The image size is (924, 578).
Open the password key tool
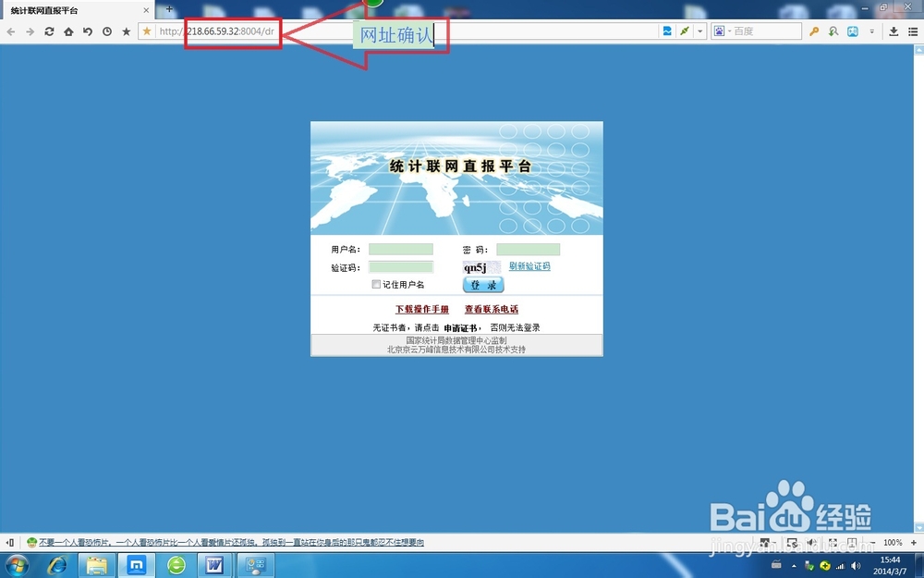tap(814, 31)
